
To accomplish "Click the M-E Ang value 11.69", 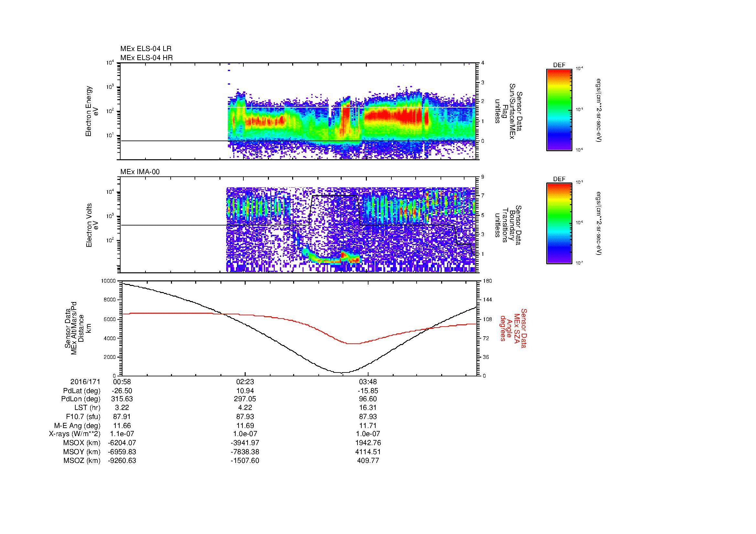I will (x=245, y=425).
